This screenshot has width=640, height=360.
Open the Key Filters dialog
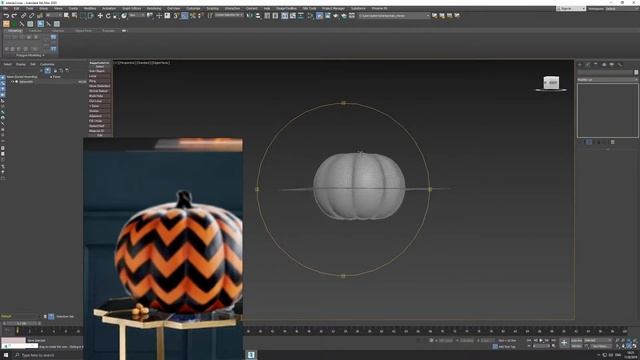point(600,346)
